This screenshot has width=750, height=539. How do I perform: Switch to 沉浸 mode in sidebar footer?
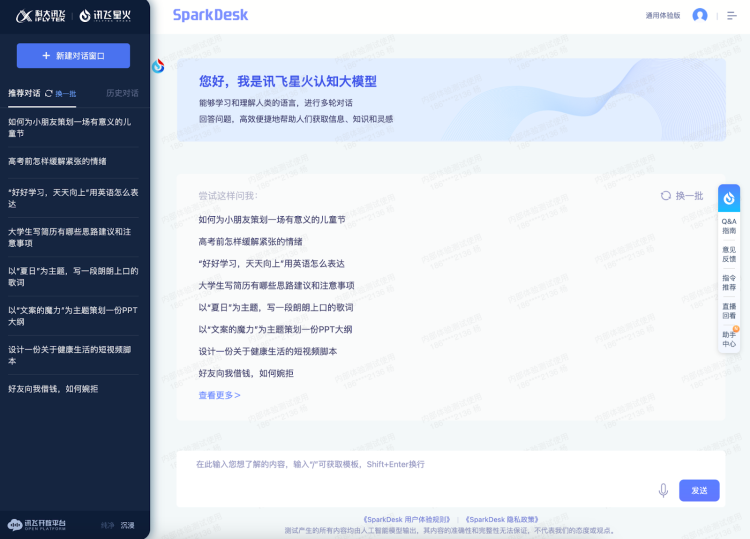(x=127, y=525)
